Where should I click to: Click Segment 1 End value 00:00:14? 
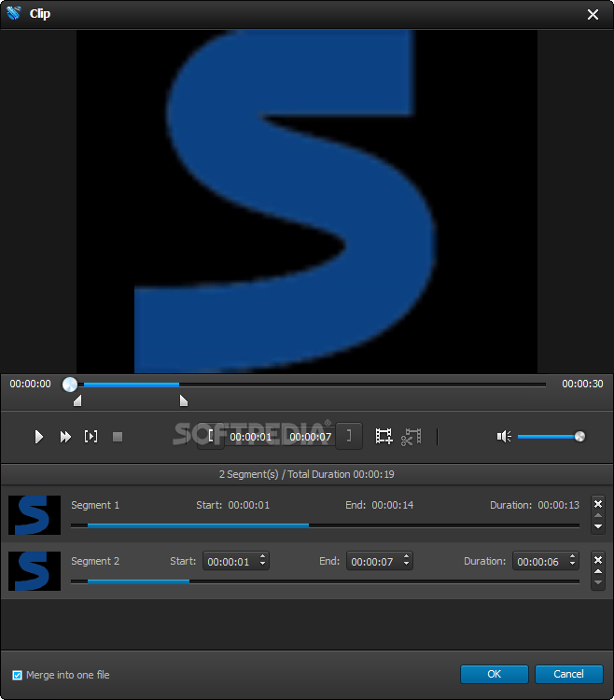(393, 505)
